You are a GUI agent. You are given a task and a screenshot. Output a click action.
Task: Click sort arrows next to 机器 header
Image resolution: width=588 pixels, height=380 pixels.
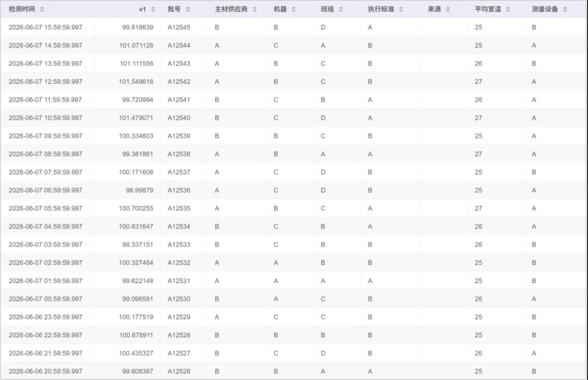pyautogui.click(x=294, y=10)
